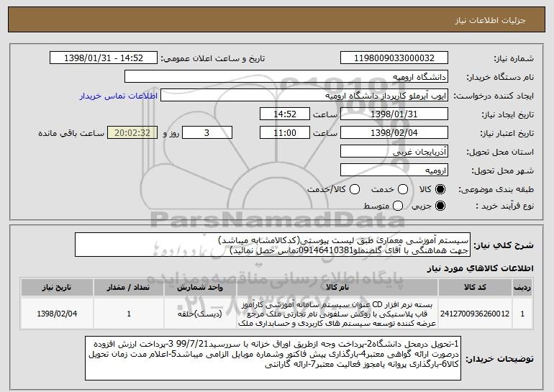Click the شماره نیاز field 1198009033000032
This screenshot has width=554, height=392.
pyautogui.click(x=394, y=58)
